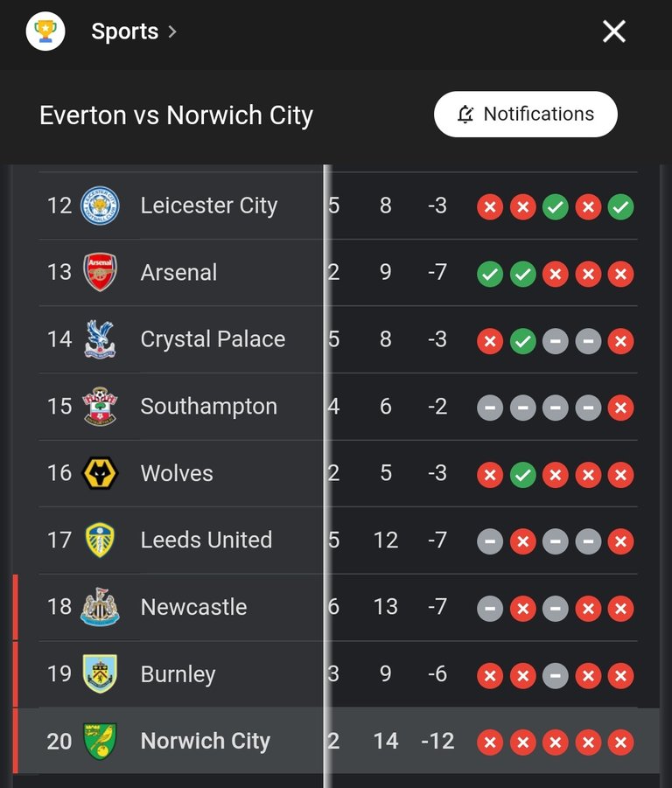The image size is (672, 788).
Task: Click Leicester City's last green win indicator
Action: point(620,207)
